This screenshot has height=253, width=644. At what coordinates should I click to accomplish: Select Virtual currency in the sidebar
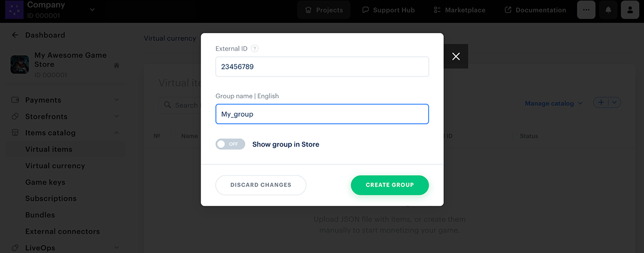(55, 165)
